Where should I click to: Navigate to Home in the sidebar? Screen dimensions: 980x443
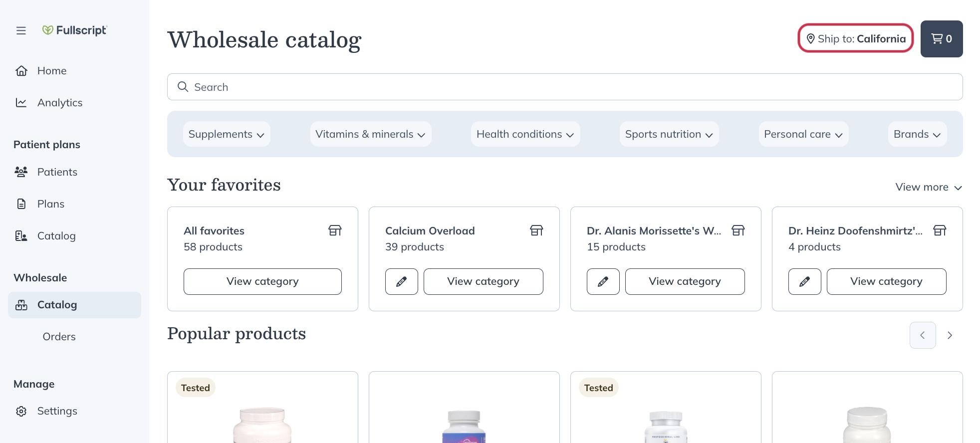click(x=51, y=70)
